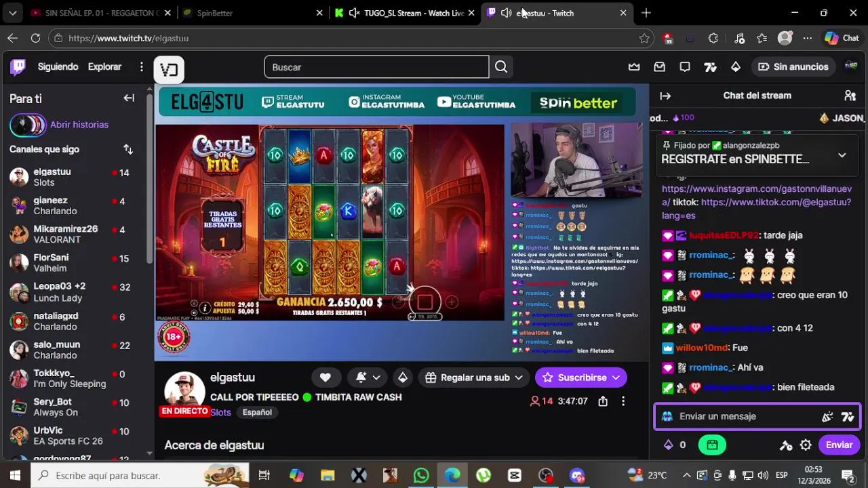The height and width of the screenshot is (488, 868).
Task: Click the browser address bar URL
Action: (x=129, y=38)
